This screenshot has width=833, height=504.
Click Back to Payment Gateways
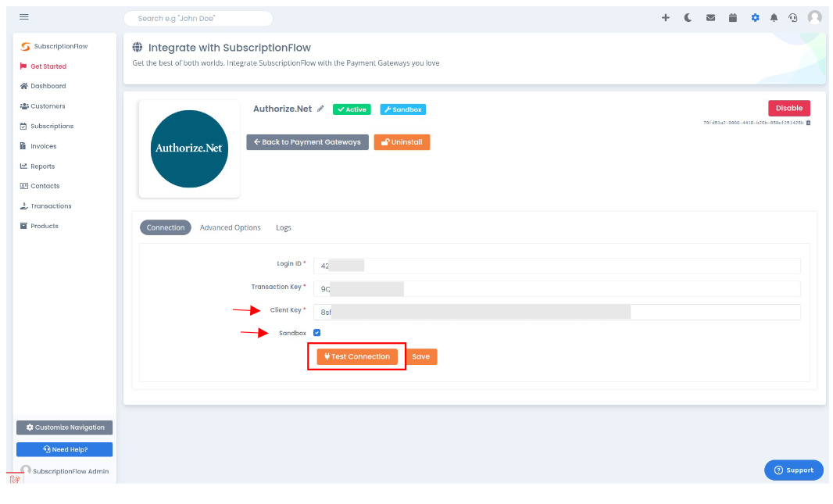click(308, 142)
